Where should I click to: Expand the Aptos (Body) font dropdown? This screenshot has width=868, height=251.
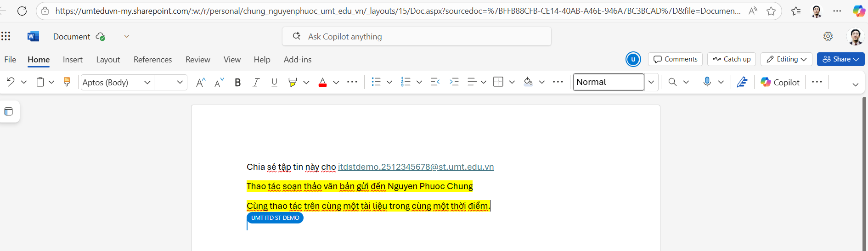[147, 83]
